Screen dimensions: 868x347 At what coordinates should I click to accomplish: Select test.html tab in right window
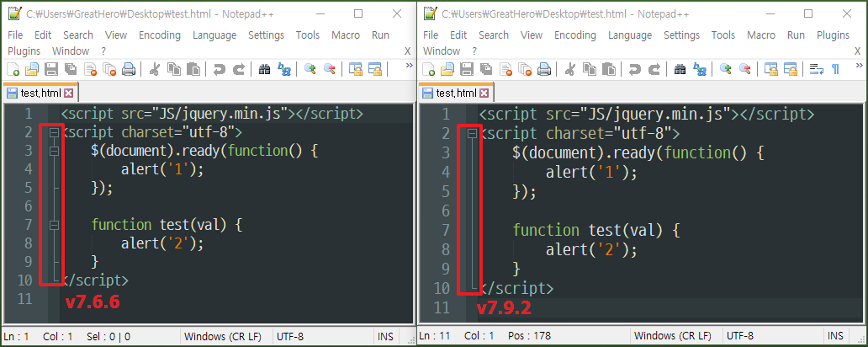point(456,93)
